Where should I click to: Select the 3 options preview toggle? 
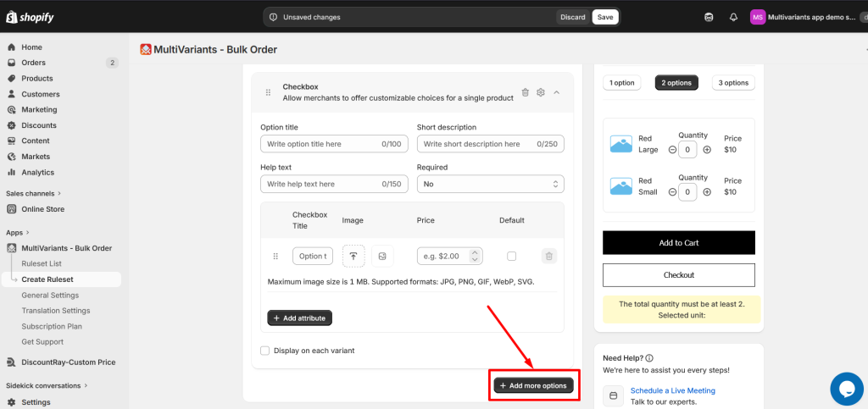click(x=733, y=83)
